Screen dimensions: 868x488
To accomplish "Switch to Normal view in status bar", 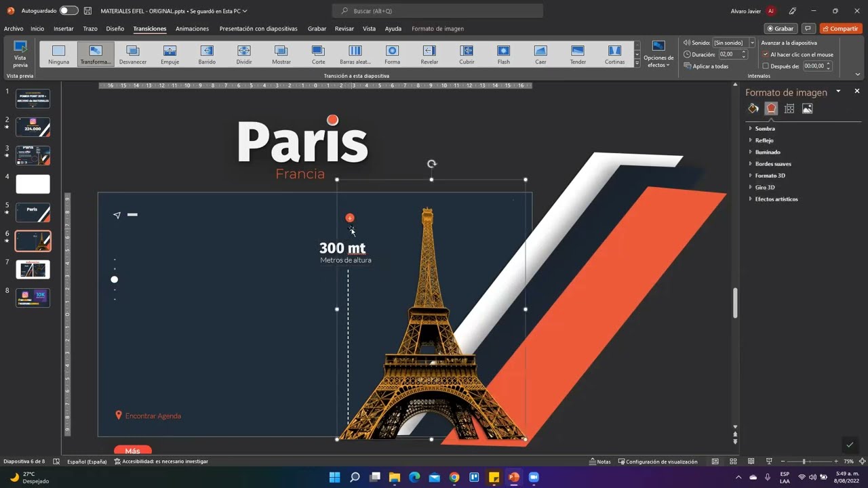I will 715,462.
